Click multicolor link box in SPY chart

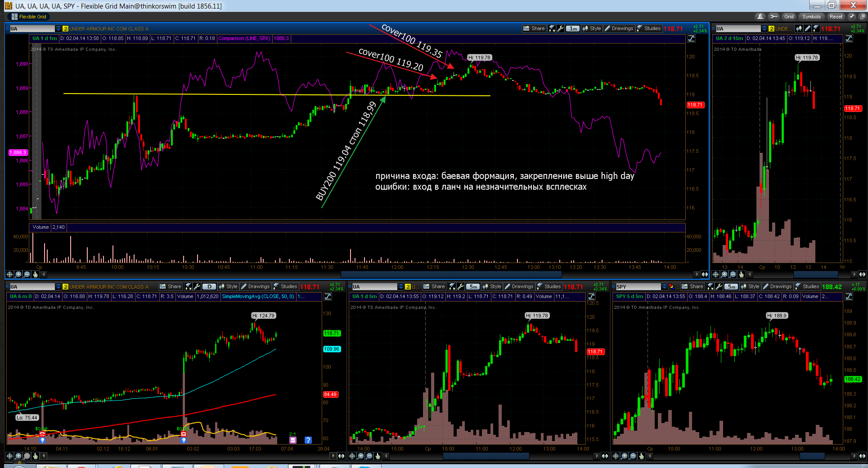(x=671, y=286)
